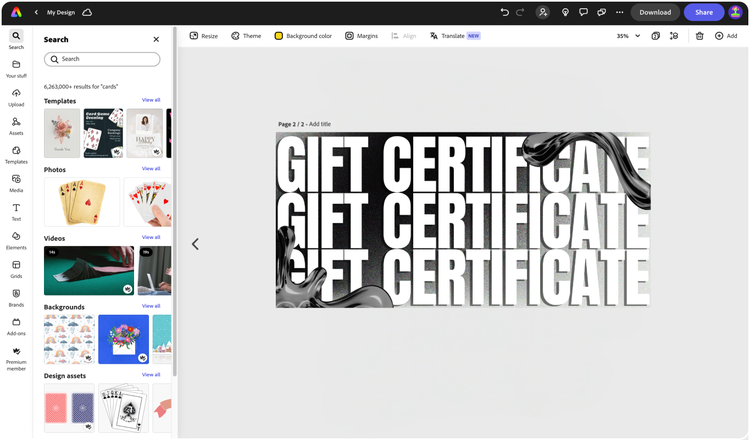Close the Search panel

(x=156, y=40)
